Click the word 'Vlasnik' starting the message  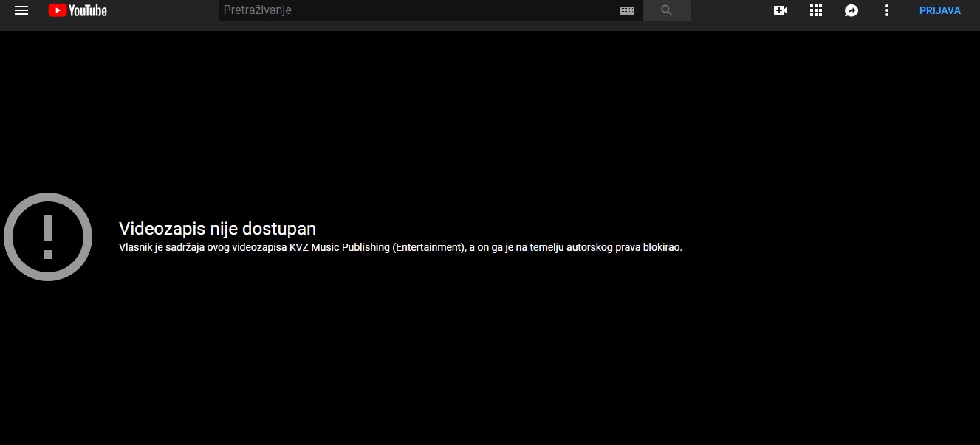[136, 248]
